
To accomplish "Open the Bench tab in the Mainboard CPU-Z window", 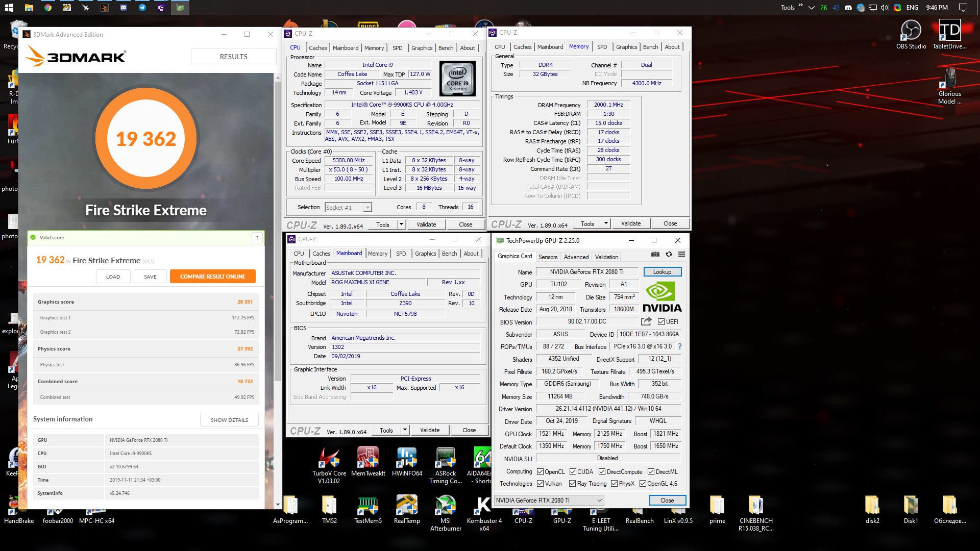I will click(449, 254).
